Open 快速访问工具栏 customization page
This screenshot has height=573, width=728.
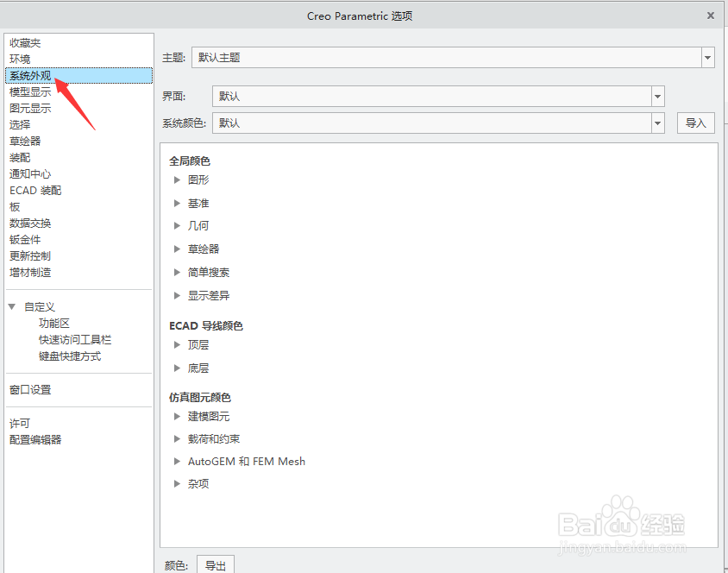(x=75, y=339)
